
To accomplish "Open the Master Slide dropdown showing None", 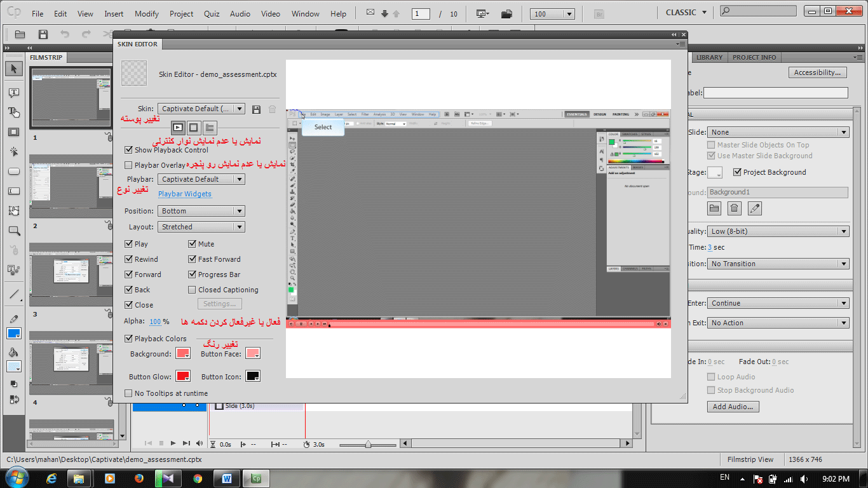I will [x=778, y=132].
